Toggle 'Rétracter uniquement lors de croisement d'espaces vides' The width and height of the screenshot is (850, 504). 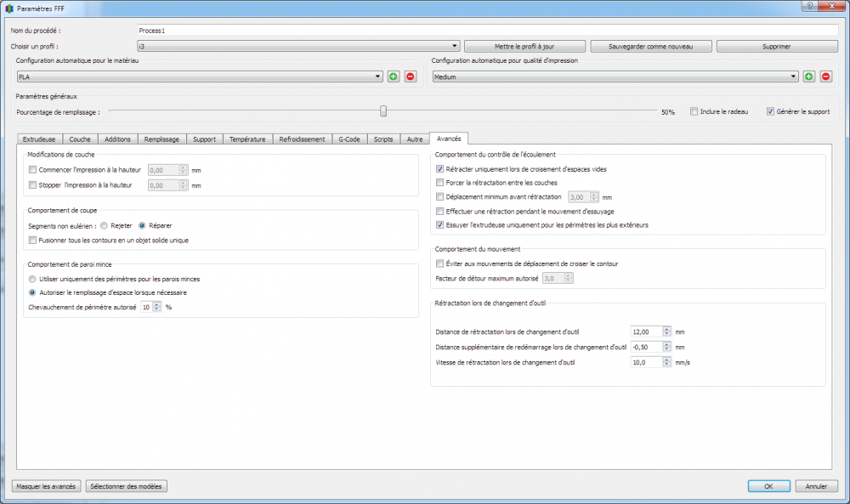coord(439,169)
